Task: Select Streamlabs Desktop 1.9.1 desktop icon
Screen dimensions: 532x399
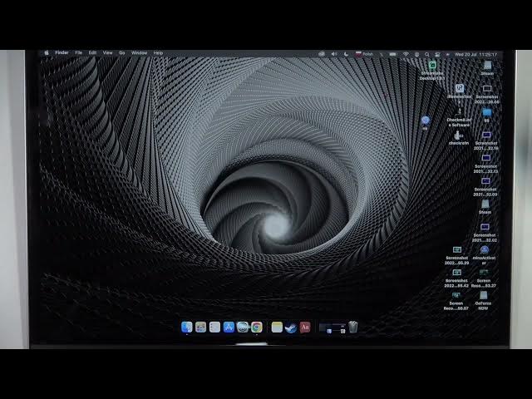Action: [x=432, y=71]
